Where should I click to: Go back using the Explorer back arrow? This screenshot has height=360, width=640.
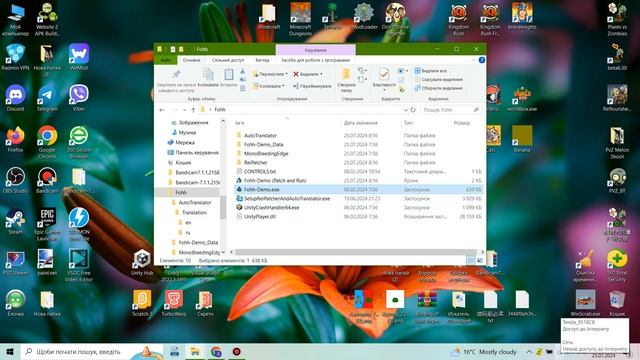162,110
